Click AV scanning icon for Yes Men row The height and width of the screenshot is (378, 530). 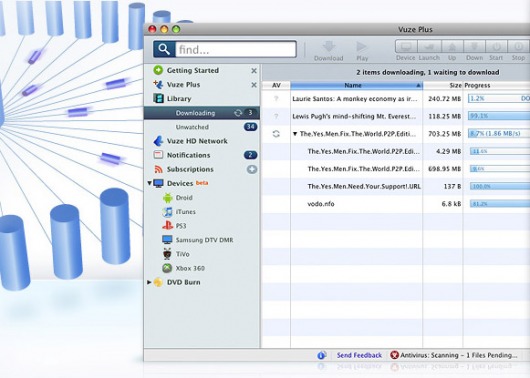276,134
